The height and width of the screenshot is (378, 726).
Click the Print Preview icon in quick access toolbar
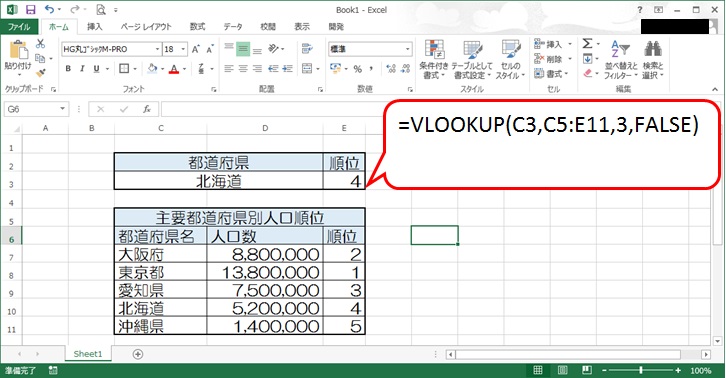101,9
